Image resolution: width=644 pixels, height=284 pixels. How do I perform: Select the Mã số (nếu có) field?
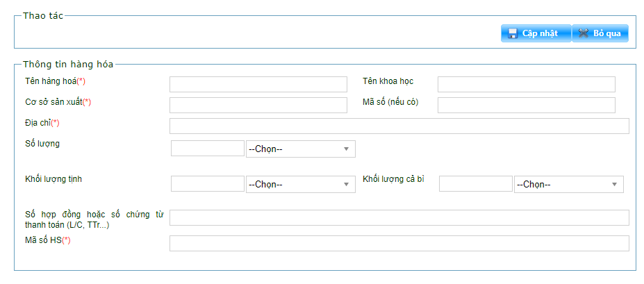click(526, 105)
